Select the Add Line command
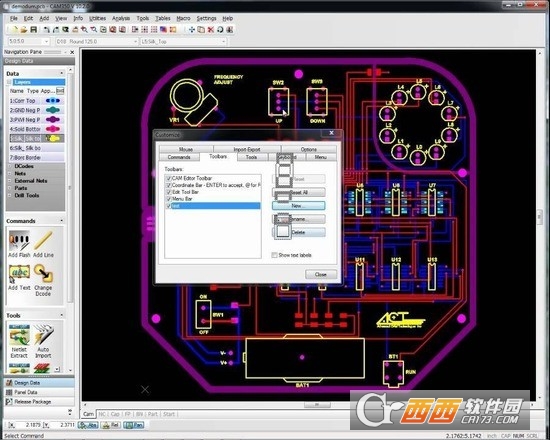The image size is (550, 440). (43, 244)
